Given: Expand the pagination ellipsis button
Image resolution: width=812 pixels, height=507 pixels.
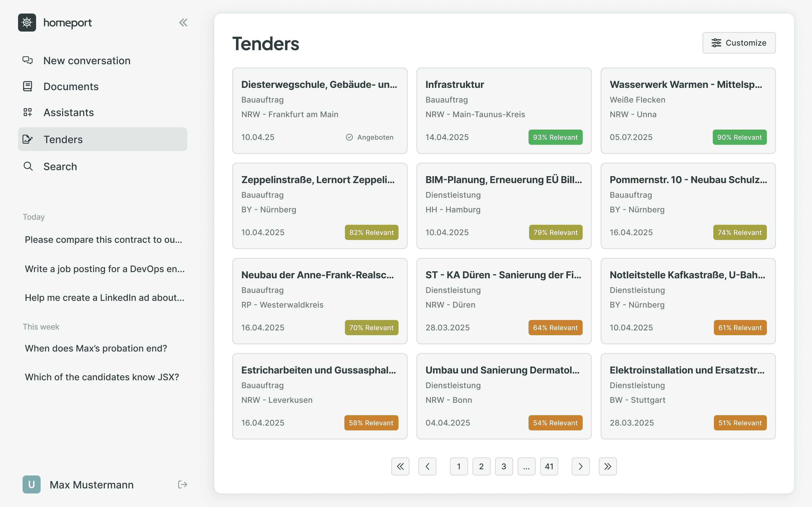Looking at the screenshot, I should point(526,466).
